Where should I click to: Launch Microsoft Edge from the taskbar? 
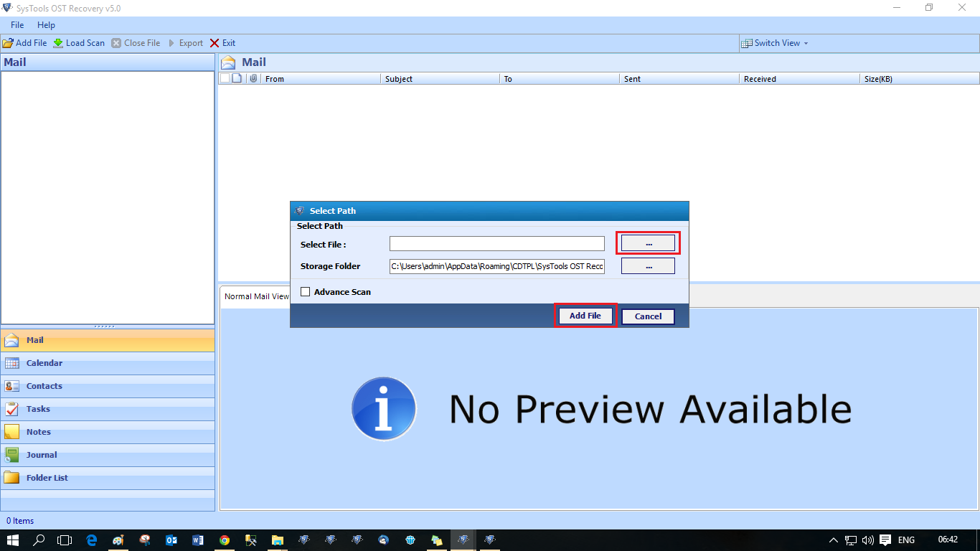tap(92, 540)
